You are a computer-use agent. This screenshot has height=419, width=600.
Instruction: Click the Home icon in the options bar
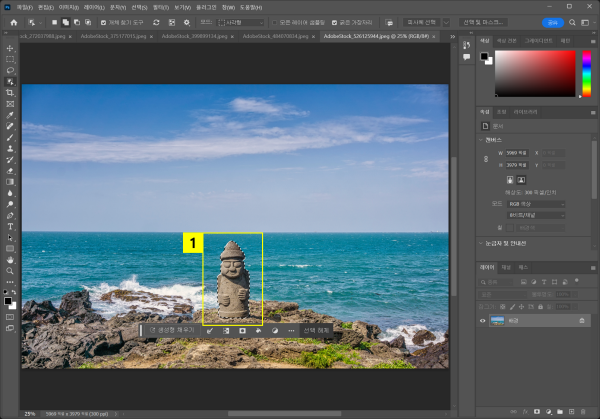13,22
